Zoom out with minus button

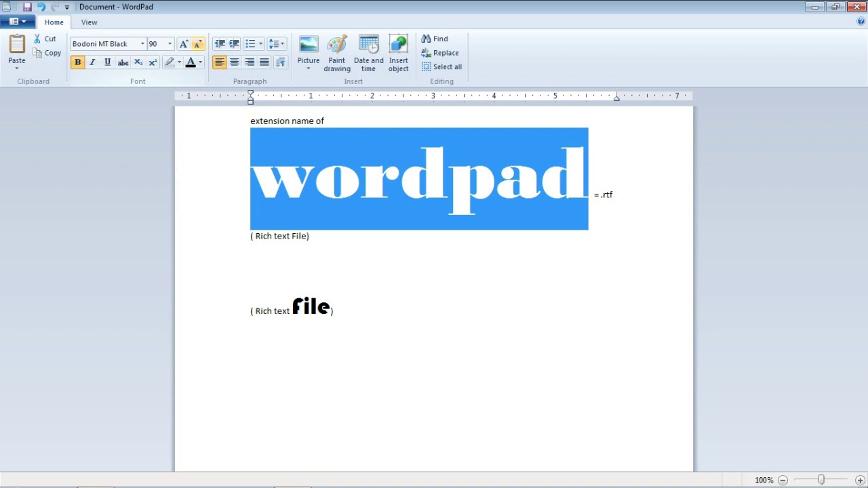click(783, 480)
